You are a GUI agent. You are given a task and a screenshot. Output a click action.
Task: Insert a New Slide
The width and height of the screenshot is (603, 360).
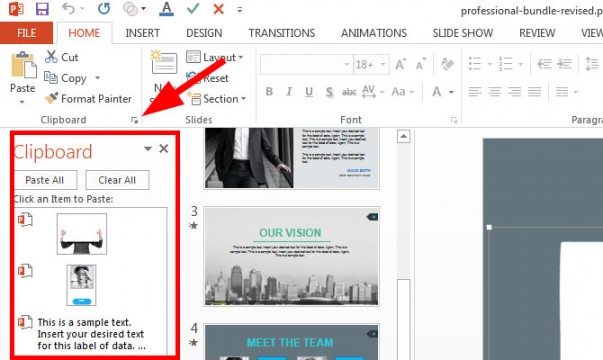[164, 63]
